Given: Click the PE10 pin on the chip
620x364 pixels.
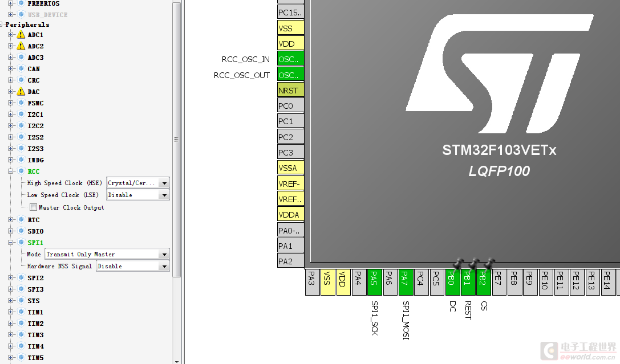Looking at the screenshot, I should [x=546, y=283].
